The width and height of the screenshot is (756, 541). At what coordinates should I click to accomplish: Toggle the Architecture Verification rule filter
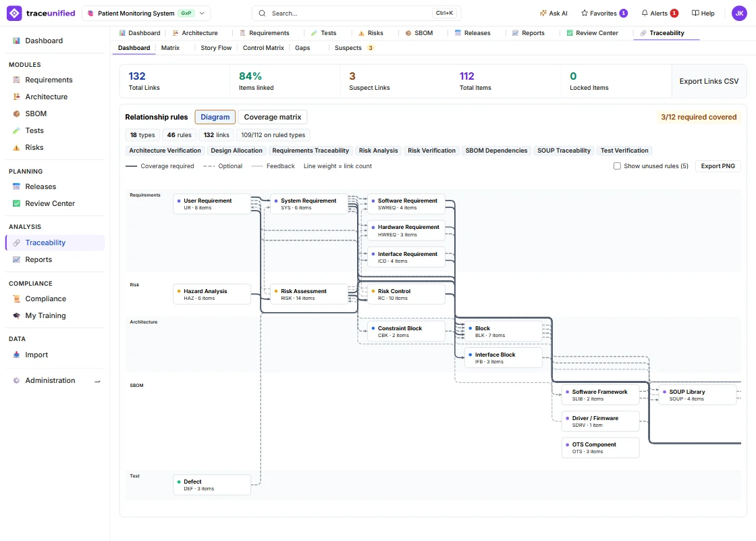tap(165, 151)
